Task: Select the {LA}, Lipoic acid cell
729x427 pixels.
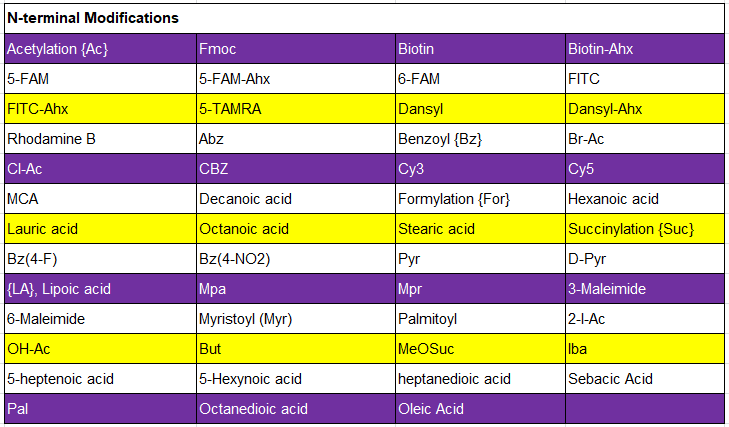Action: click(100, 289)
